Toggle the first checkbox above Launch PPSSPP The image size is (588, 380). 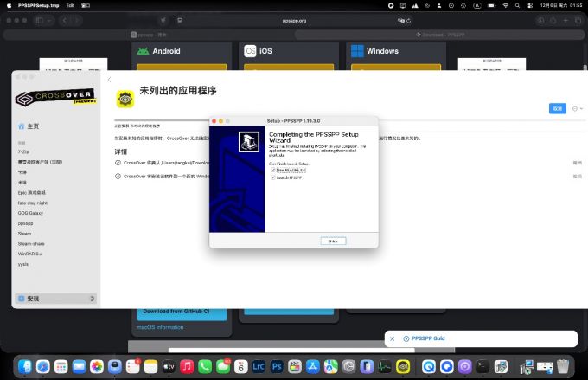coord(273,171)
